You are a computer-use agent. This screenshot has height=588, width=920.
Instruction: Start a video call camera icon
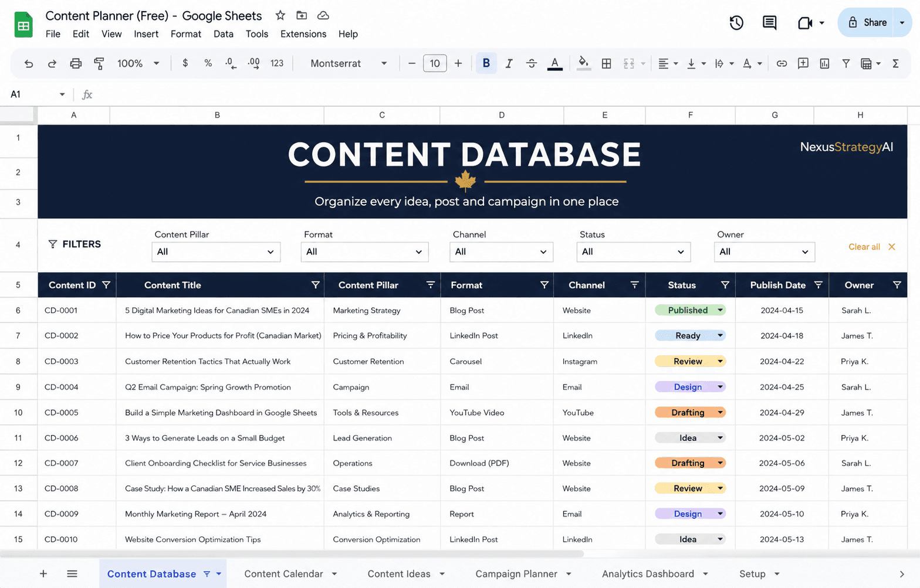805,23
